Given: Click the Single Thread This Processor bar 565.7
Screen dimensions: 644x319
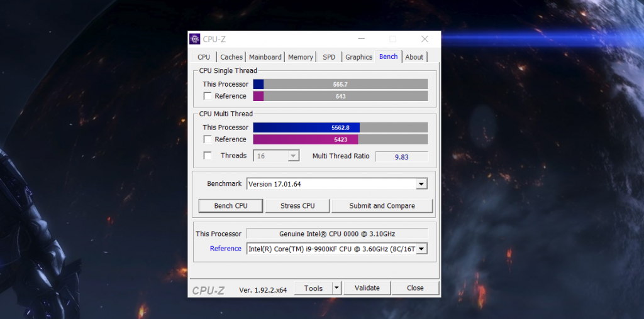Looking at the screenshot, I should (340, 84).
